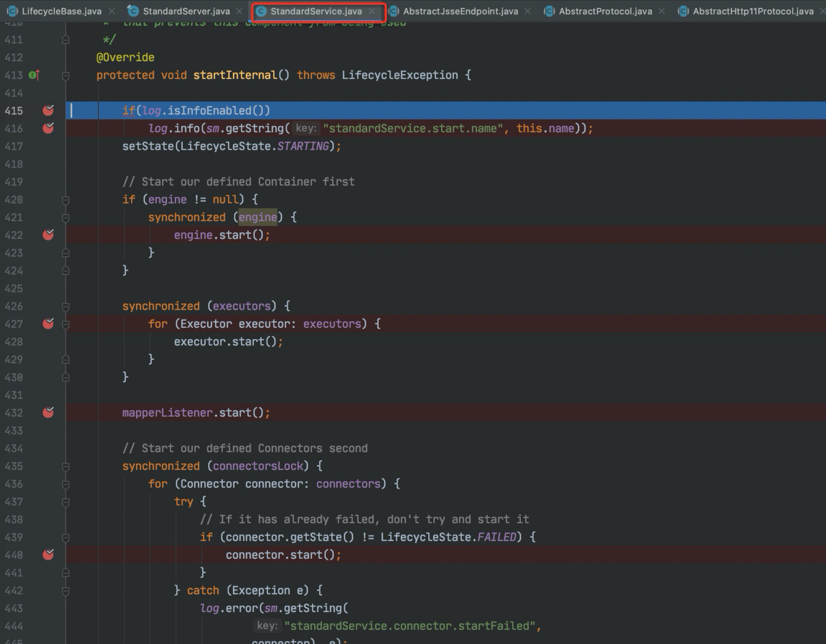Click the class icon on AbstractHttp11Protocol.java tab
This screenshot has width=826, height=644.
click(x=683, y=11)
